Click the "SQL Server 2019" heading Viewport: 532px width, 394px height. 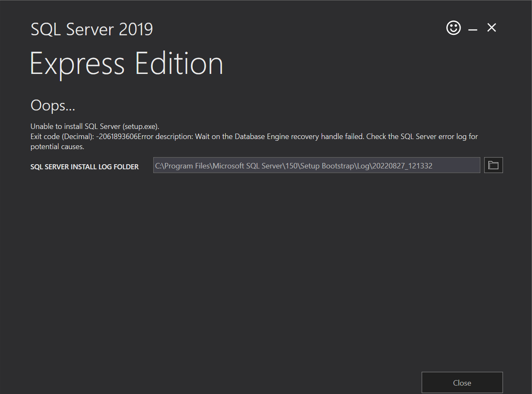click(92, 29)
